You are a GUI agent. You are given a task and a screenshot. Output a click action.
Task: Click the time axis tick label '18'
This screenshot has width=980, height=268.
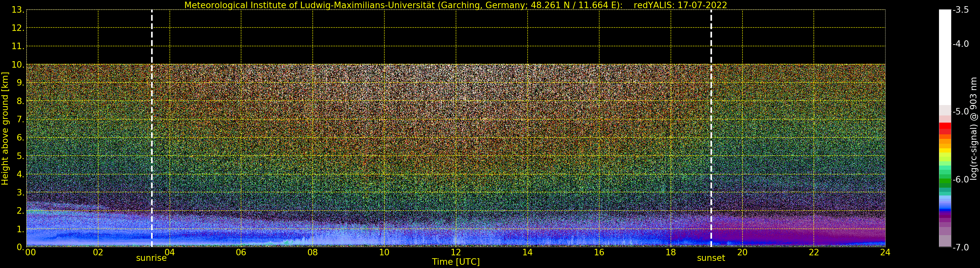tap(671, 252)
